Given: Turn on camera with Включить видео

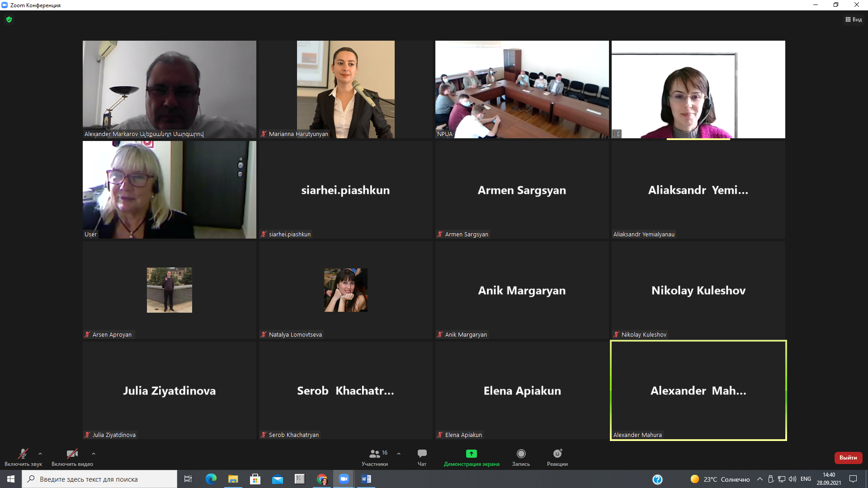Looking at the screenshot, I should click(x=72, y=456).
